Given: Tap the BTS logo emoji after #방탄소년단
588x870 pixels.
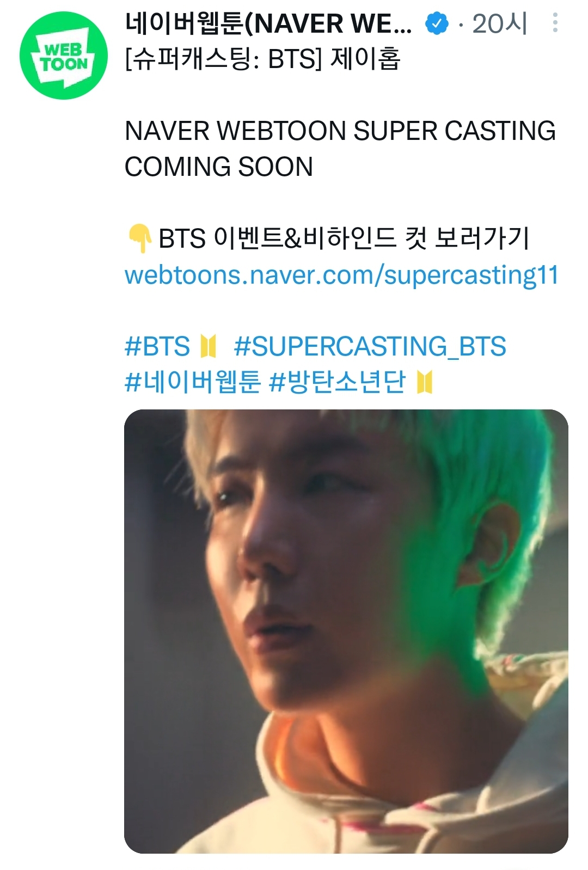Looking at the screenshot, I should [x=425, y=382].
